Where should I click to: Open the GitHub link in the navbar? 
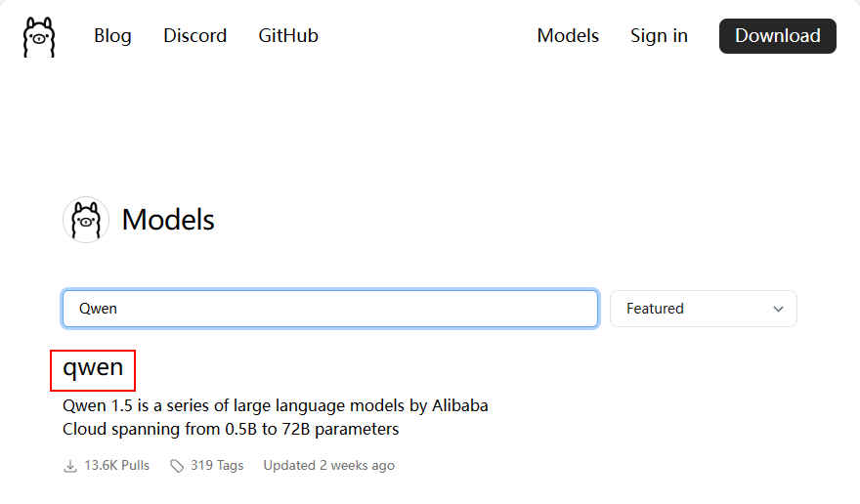tap(288, 36)
